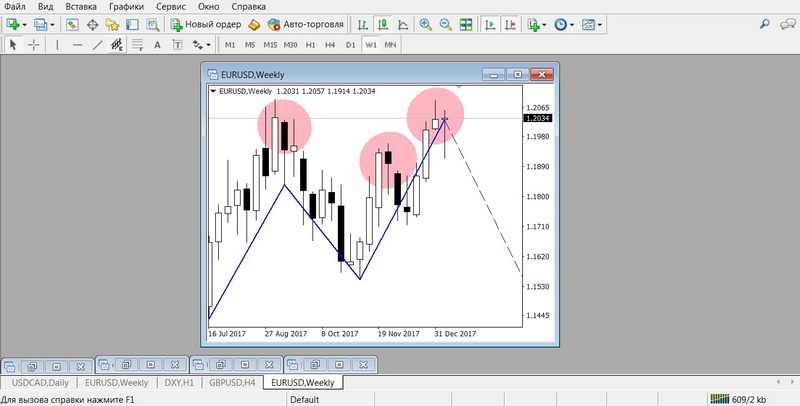Image resolution: width=800 pixels, height=406 pixels.
Task: Click the Zoom In magnifier icon
Action: click(x=426, y=24)
